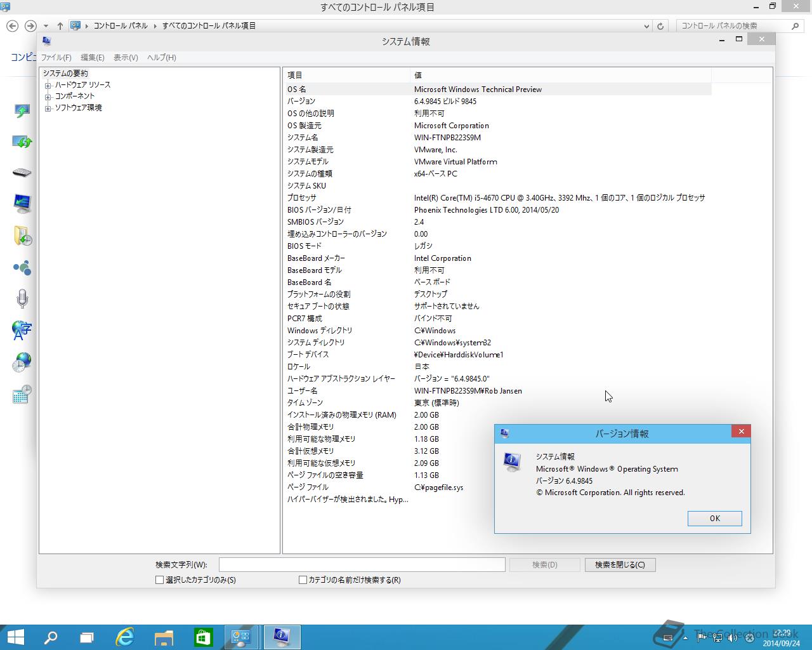812x650 pixels.
Task: Close the バージョン情報 dialog
Action: (741, 432)
